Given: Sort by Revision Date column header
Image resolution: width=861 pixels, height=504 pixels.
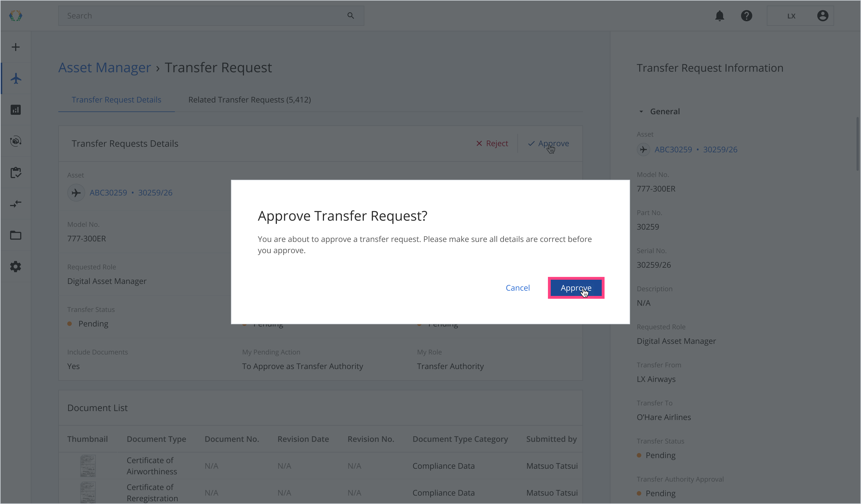Looking at the screenshot, I should pos(303,439).
